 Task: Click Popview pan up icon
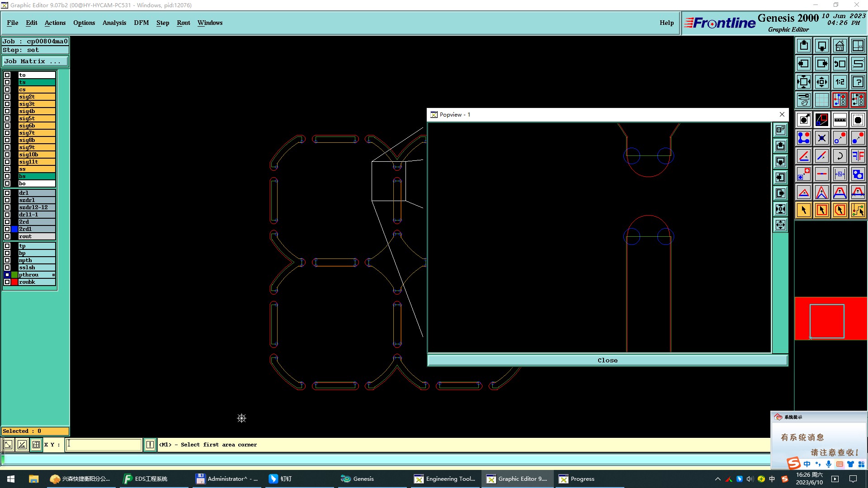[x=780, y=146]
